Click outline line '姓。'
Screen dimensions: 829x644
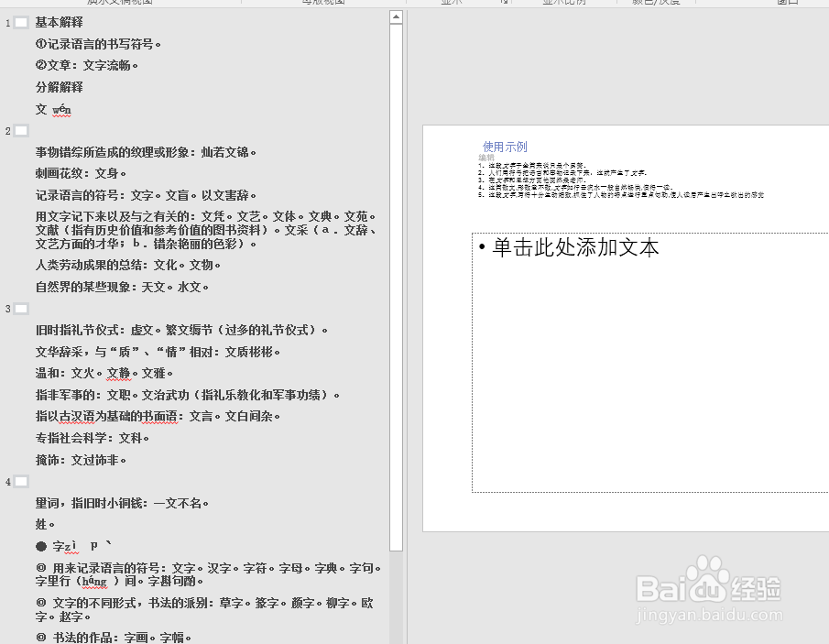(45, 525)
